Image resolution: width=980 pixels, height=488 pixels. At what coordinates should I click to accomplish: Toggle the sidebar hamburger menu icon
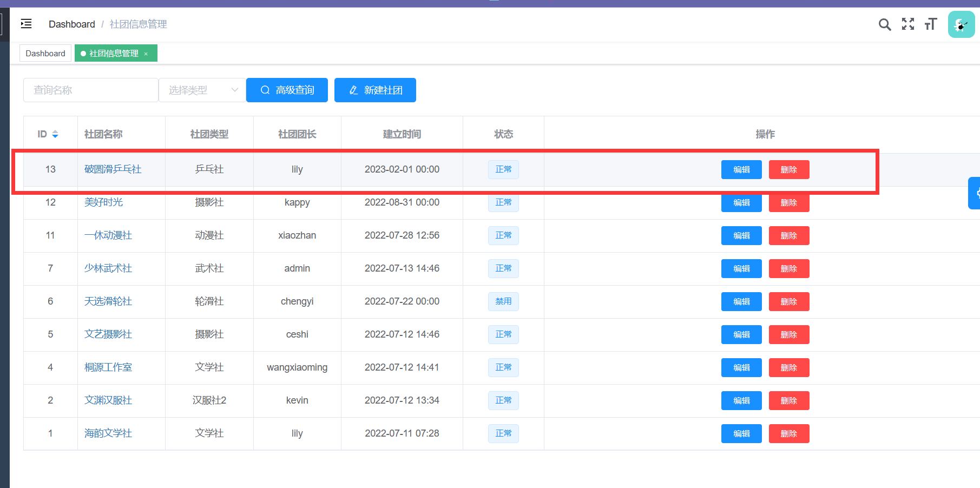tap(26, 24)
